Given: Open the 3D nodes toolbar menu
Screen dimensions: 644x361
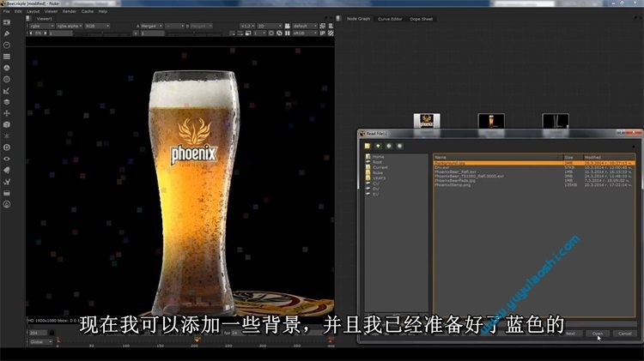Looking at the screenshot, I should click(x=7, y=124).
